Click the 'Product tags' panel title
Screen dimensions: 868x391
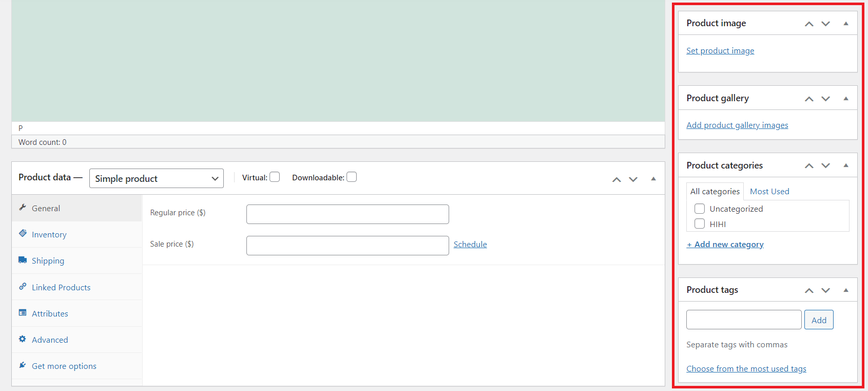(712, 290)
